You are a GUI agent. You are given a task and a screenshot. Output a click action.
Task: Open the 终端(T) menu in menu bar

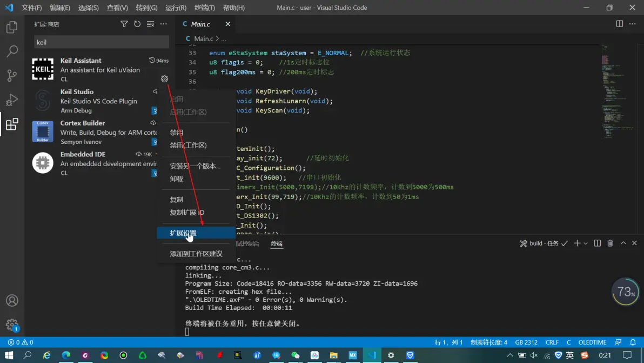[x=204, y=8]
